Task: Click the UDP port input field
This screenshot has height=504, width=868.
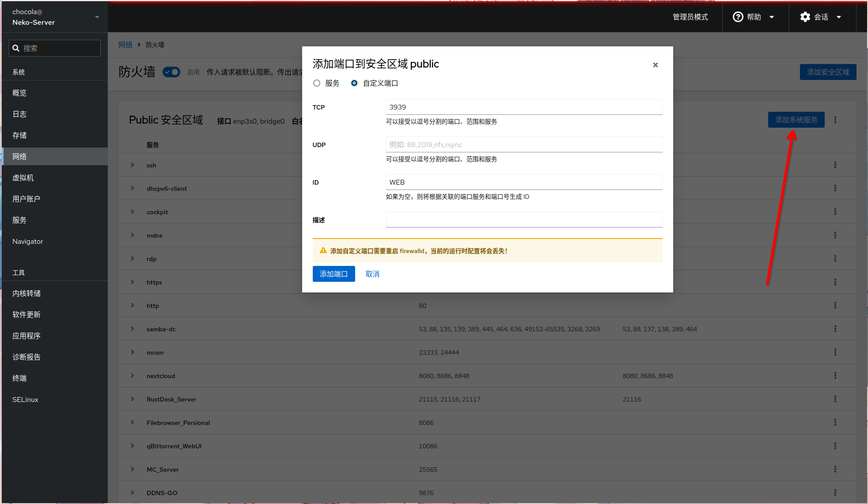Action: coord(524,144)
